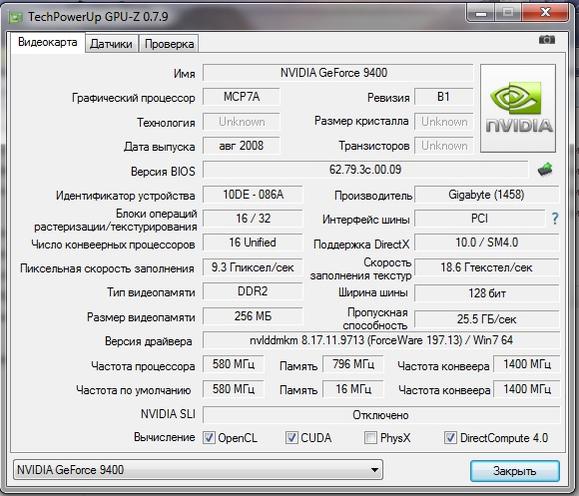
Task: Click the Вычисление label
Action: click(164, 437)
